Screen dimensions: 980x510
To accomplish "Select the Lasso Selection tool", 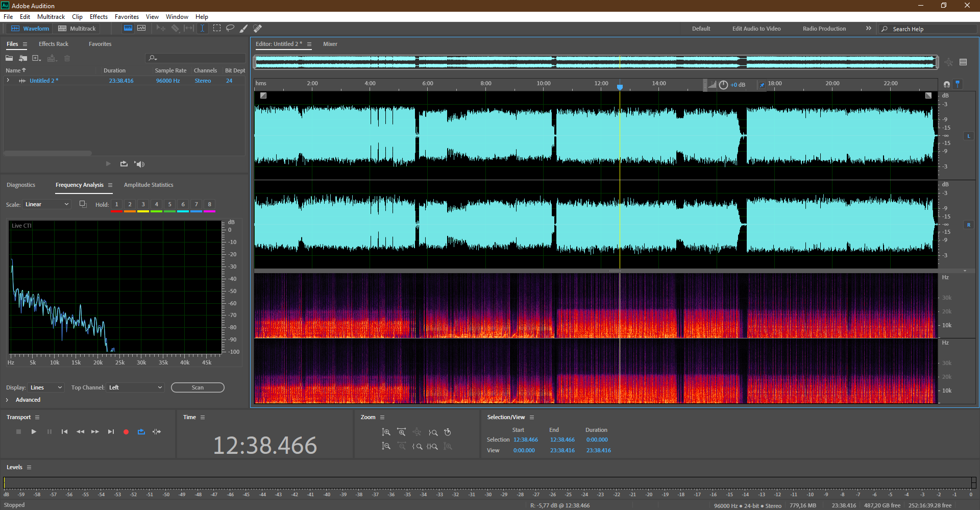I will 230,29.
